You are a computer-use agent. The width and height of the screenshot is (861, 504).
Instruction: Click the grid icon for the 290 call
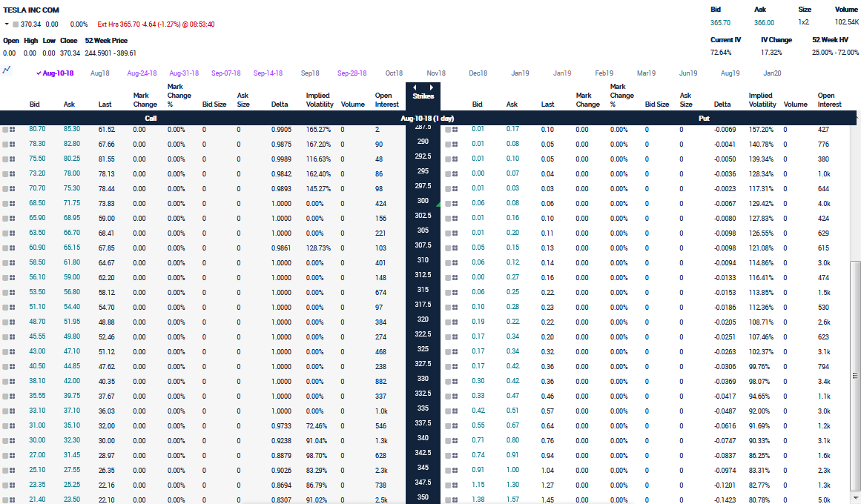click(12, 145)
